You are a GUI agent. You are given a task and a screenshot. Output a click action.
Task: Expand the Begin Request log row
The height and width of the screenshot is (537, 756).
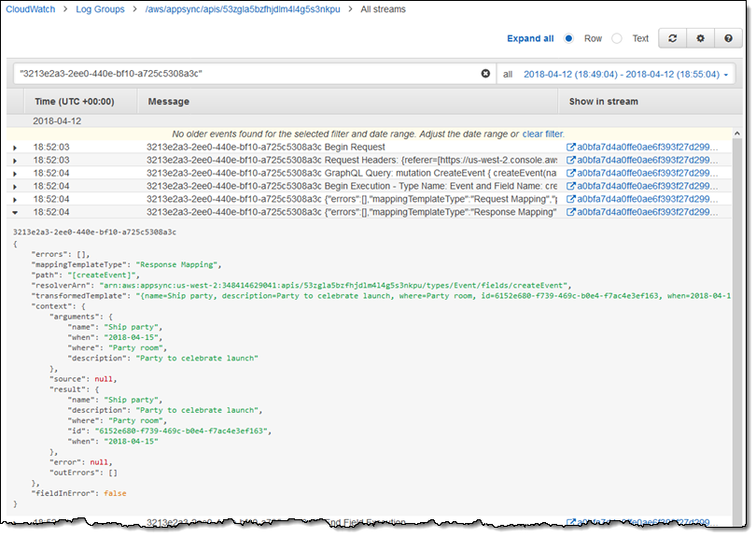click(14, 148)
